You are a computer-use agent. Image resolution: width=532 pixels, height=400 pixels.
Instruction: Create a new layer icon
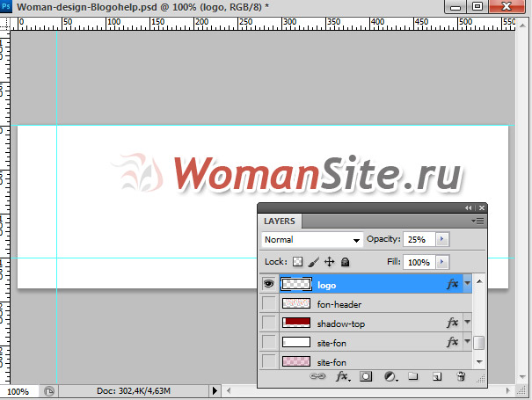pyautogui.click(x=437, y=376)
